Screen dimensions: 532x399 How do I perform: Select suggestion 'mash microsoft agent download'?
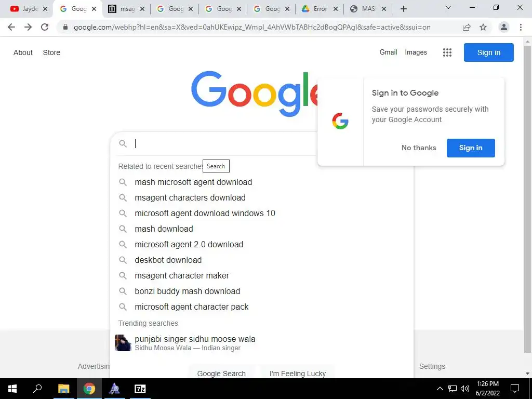pos(193,182)
